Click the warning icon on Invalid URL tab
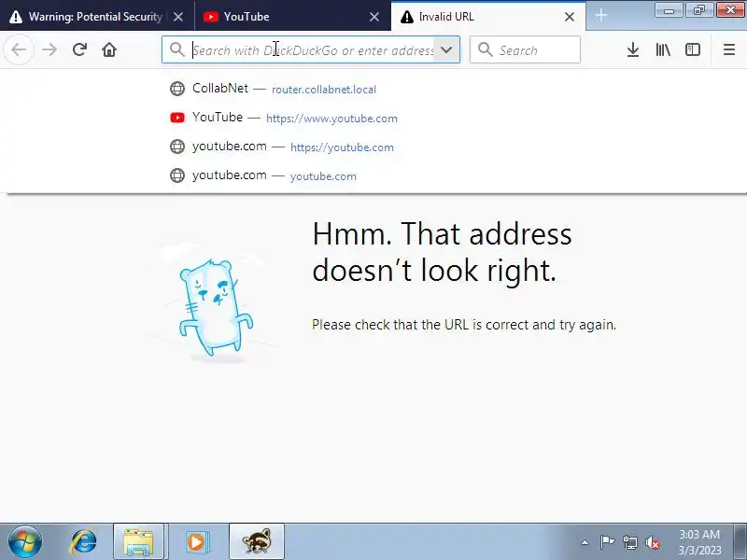This screenshot has height=560, width=747. coord(407,17)
